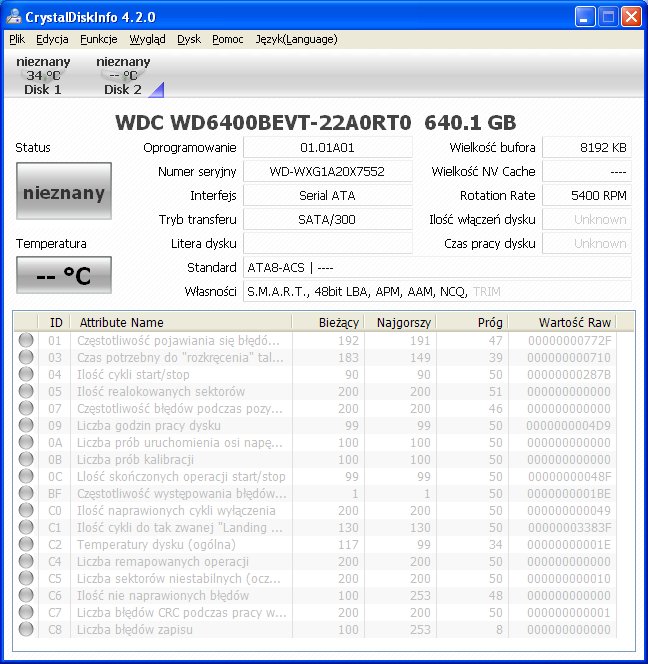The height and width of the screenshot is (664, 648).
Task: Click status circle for attribute C6
Action: pos(26,595)
